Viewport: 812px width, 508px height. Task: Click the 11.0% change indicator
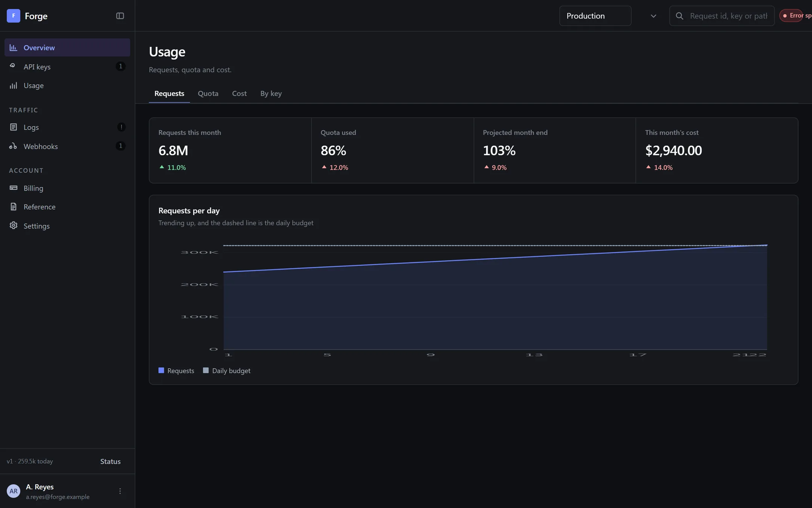point(173,167)
